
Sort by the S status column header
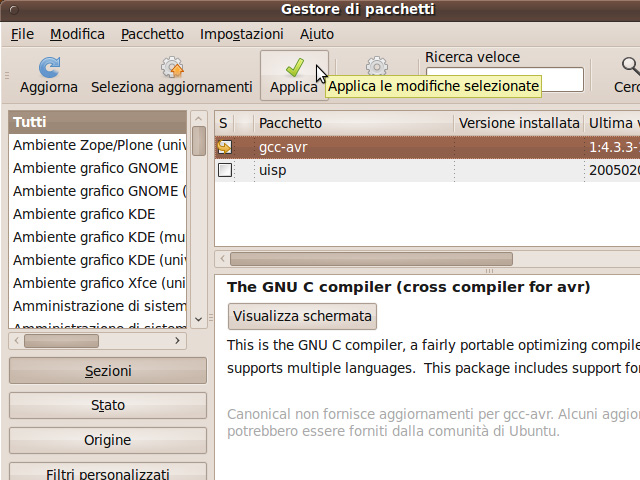coord(224,123)
